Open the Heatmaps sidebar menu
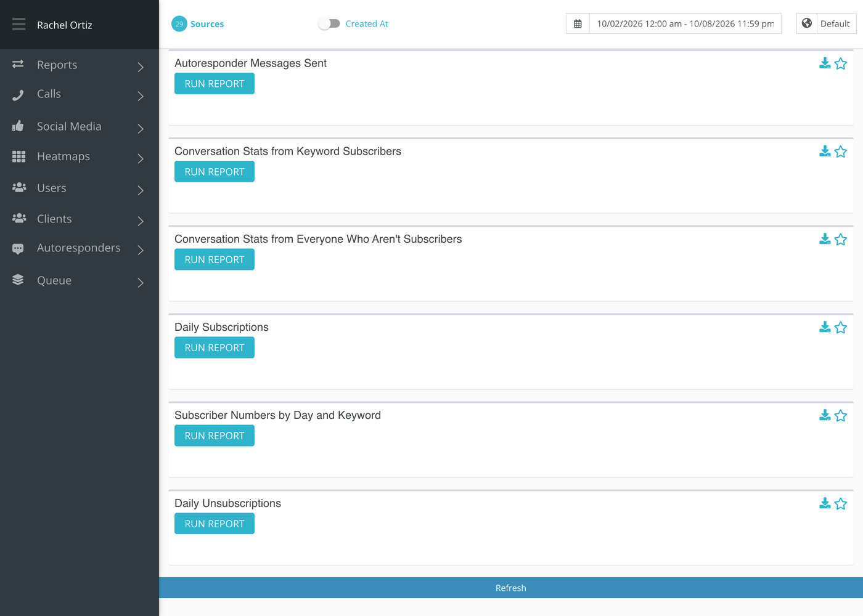This screenshot has height=616, width=863. pos(80,156)
